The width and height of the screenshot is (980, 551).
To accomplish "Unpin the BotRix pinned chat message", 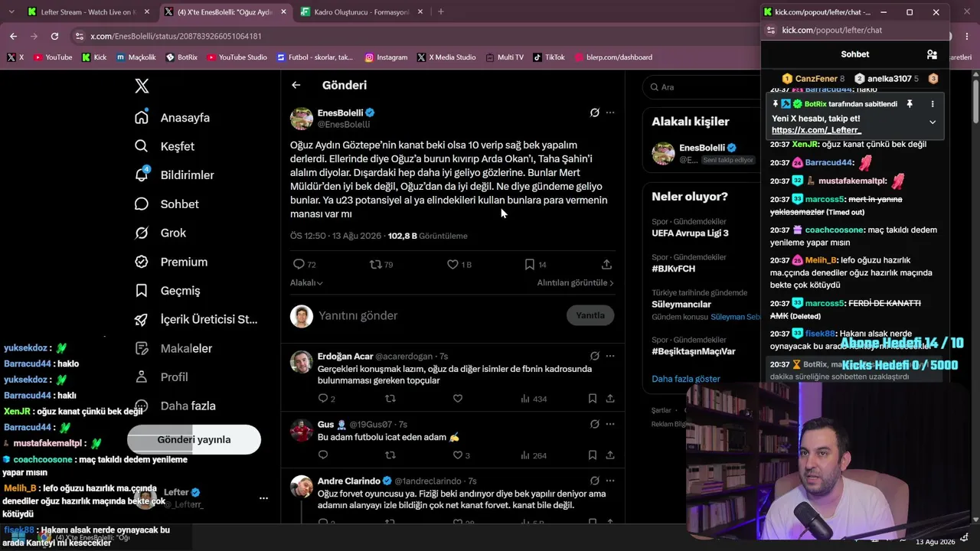I will click(910, 104).
